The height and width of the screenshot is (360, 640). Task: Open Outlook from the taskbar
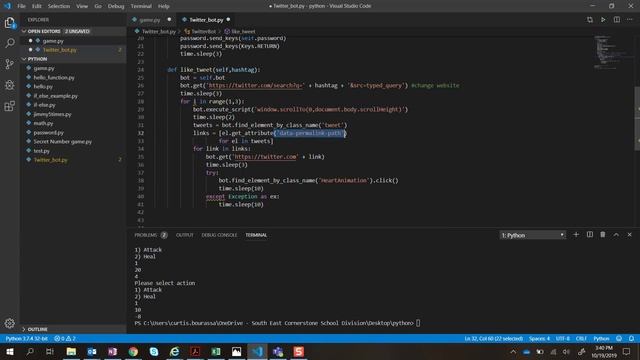pos(92,351)
